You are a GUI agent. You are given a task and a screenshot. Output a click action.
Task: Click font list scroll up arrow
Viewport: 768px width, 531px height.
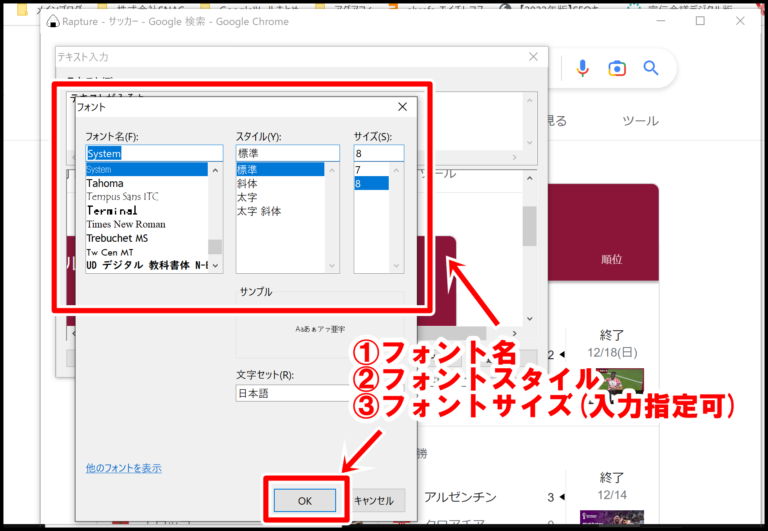(x=215, y=170)
